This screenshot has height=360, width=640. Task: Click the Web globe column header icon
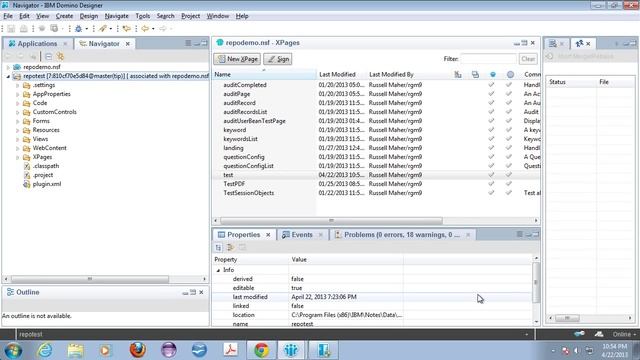(493, 74)
